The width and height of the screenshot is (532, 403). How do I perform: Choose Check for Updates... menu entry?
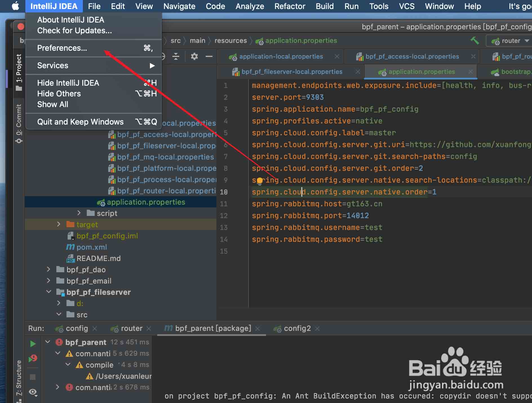pos(74,31)
